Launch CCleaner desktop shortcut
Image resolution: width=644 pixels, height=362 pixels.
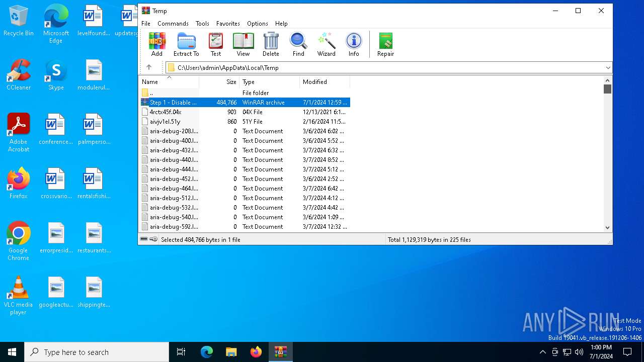click(19, 75)
